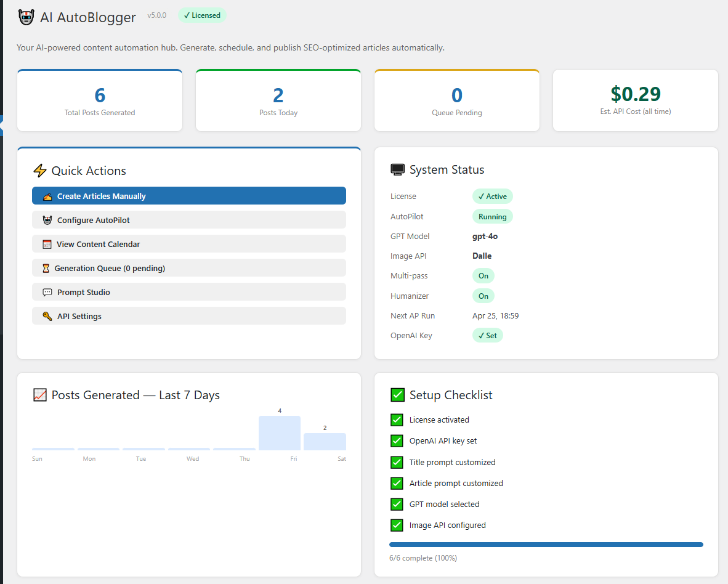Screen dimensions: 728x584
Task: Click the green check icon beside Setup Checklist heading
Action: [397, 395]
